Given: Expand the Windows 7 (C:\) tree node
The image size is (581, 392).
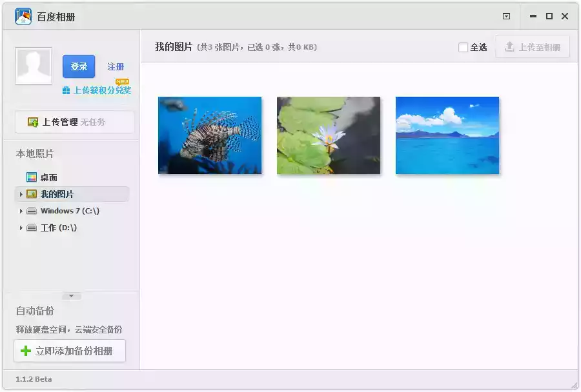Looking at the screenshot, I should pyautogui.click(x=20, y=210).
